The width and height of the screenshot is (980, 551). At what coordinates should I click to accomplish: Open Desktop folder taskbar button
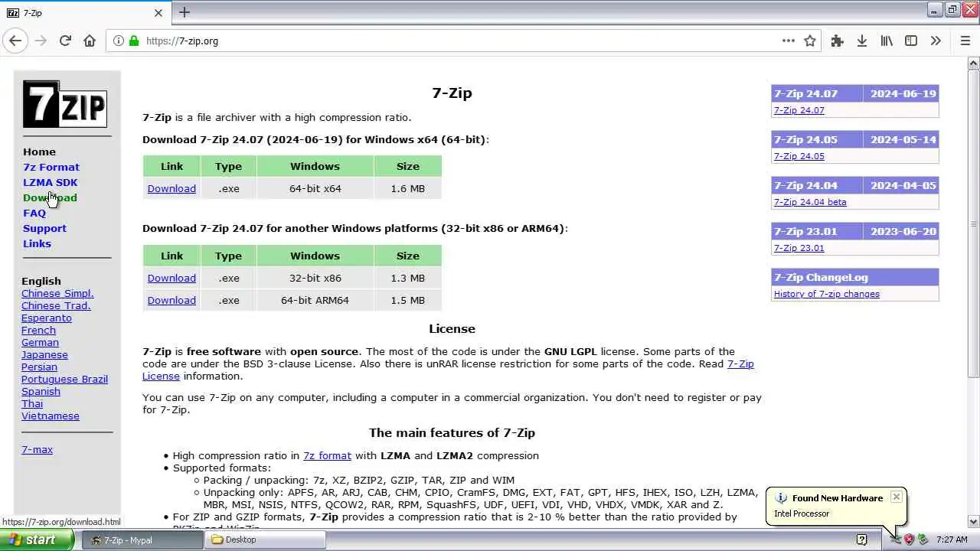click(266, 540)
